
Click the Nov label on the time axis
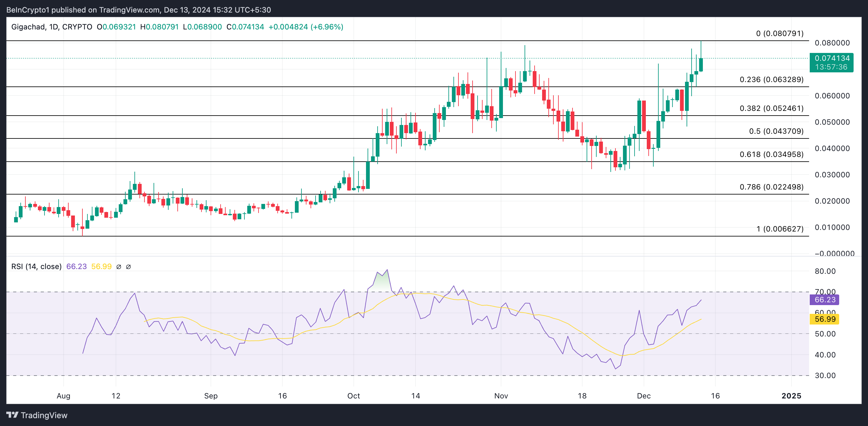tap(501, 396)
